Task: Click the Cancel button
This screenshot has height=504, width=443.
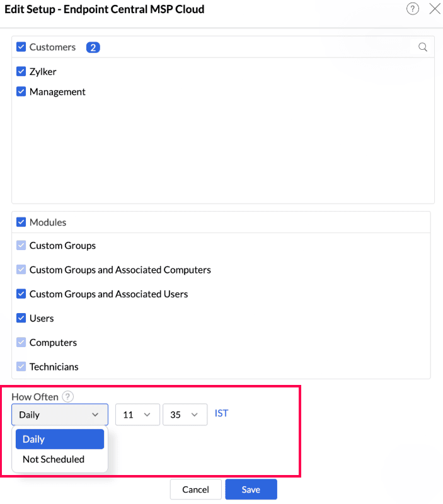Action: [x=195, y=490]
